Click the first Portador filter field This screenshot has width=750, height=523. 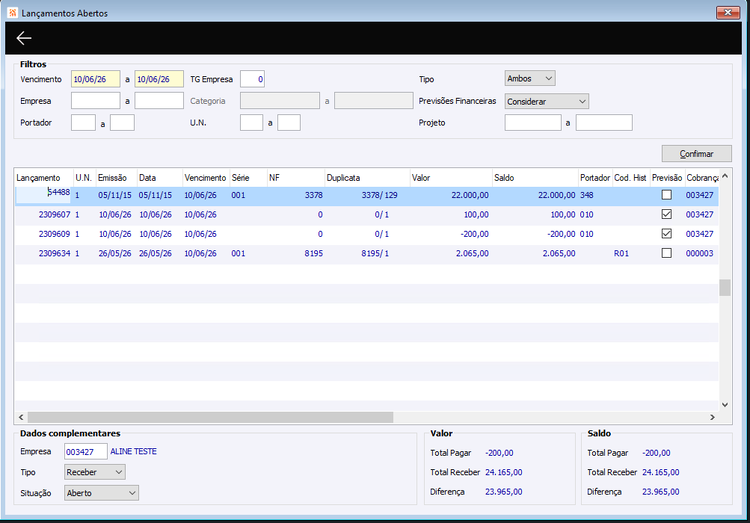[x=83, y=122]
